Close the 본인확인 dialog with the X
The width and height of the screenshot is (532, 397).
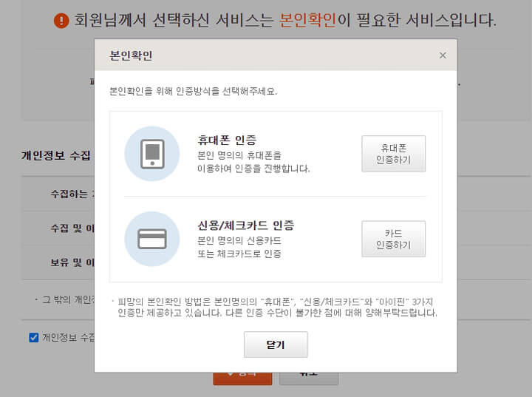click(443, 55)
